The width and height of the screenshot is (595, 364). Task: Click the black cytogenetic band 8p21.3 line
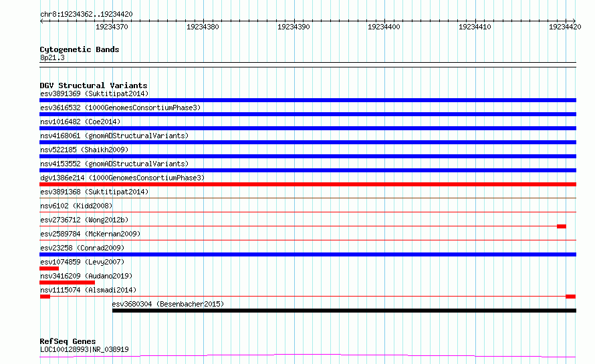(x=308, y=65)
